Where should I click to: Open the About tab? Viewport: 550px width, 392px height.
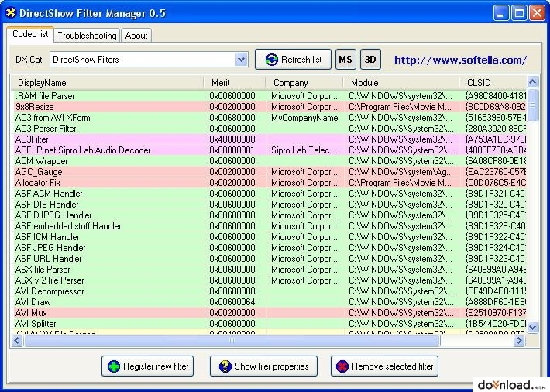pyautogui.click(x=136, y=36)
